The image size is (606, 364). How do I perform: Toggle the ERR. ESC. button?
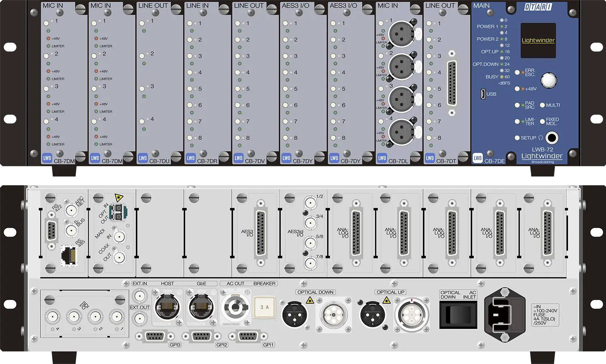tap(517, 72)
